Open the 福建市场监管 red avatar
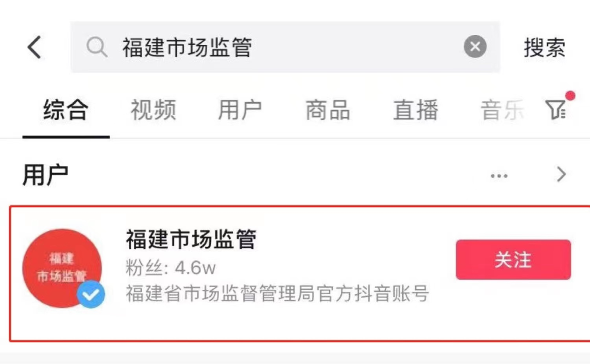Viewport: 590px width, 364px height. click(62, 268)
